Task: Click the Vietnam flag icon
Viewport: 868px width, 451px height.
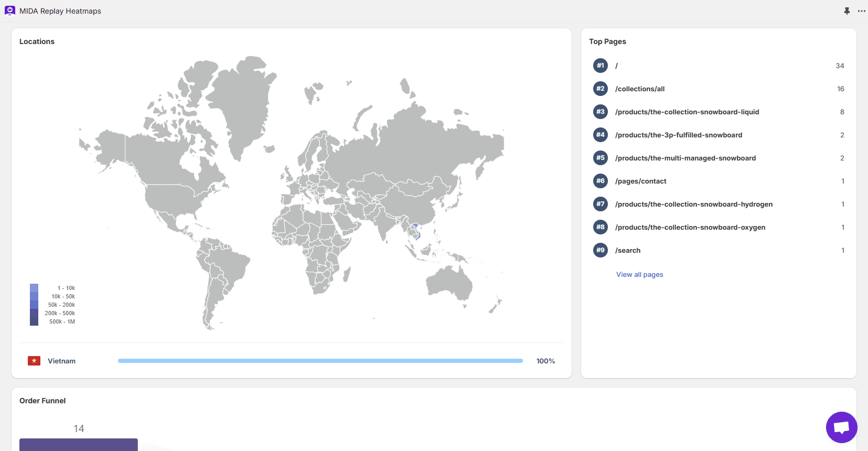Action: [34, 361]
